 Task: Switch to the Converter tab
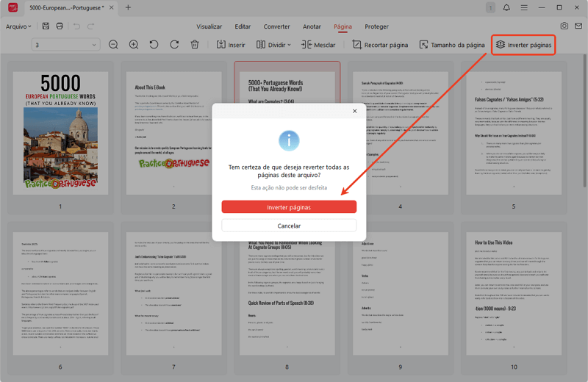[x=276, y=26]
